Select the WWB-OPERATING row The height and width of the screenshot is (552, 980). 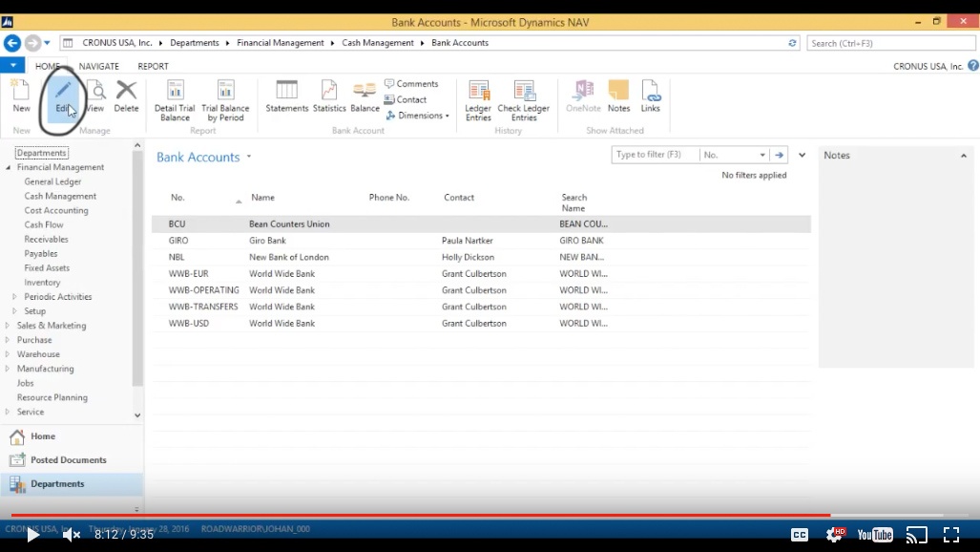click(481, 290)
